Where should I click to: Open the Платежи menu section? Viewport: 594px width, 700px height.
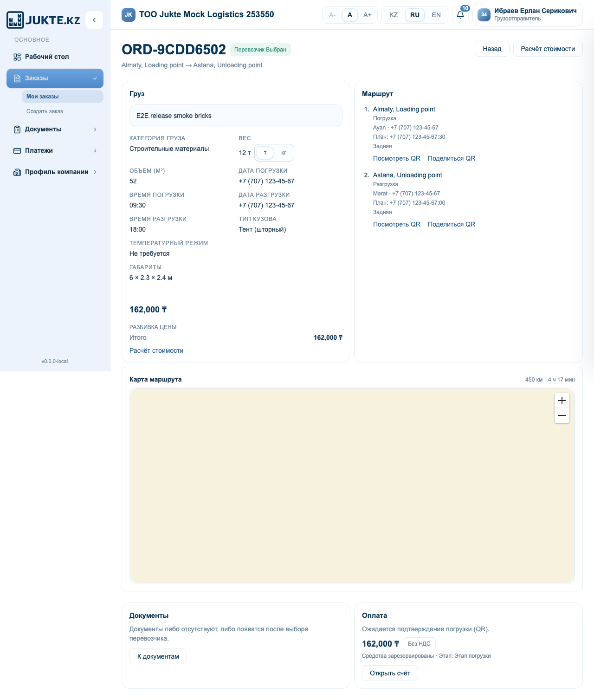[x=55, y=151]
